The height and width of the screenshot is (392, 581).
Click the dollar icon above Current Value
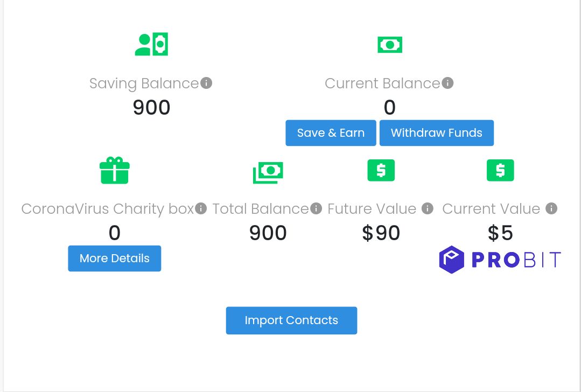500,171
